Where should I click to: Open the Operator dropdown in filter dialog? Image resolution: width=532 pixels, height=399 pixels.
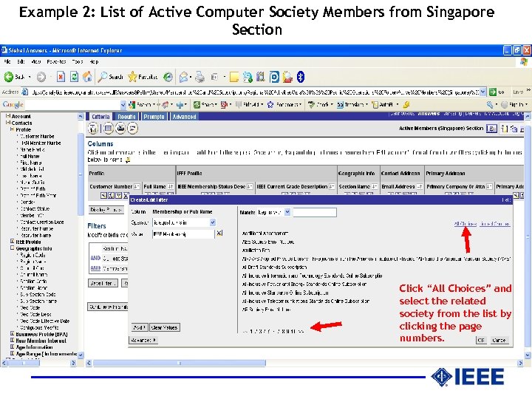tap(213, 222)
